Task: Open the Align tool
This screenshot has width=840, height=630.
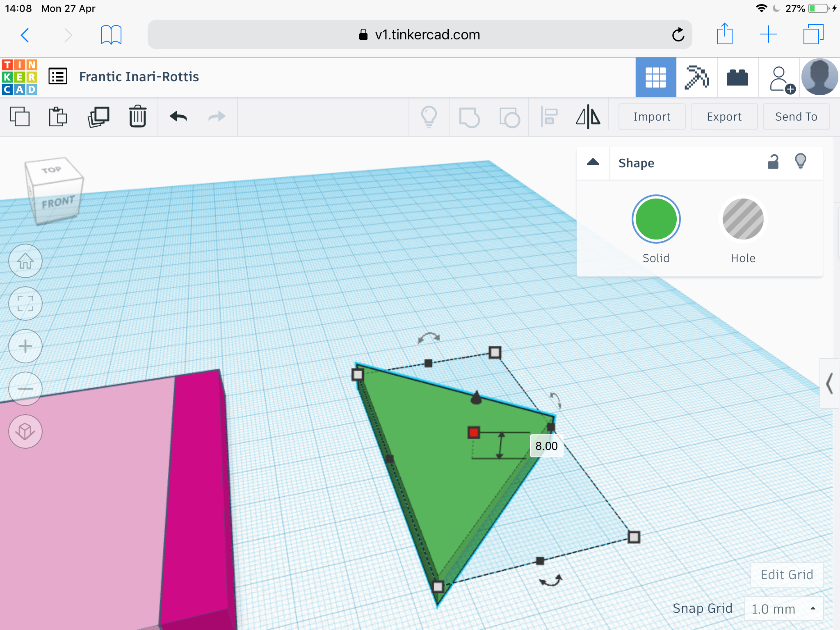Action: pyautogui.click(x=549, y=117)
